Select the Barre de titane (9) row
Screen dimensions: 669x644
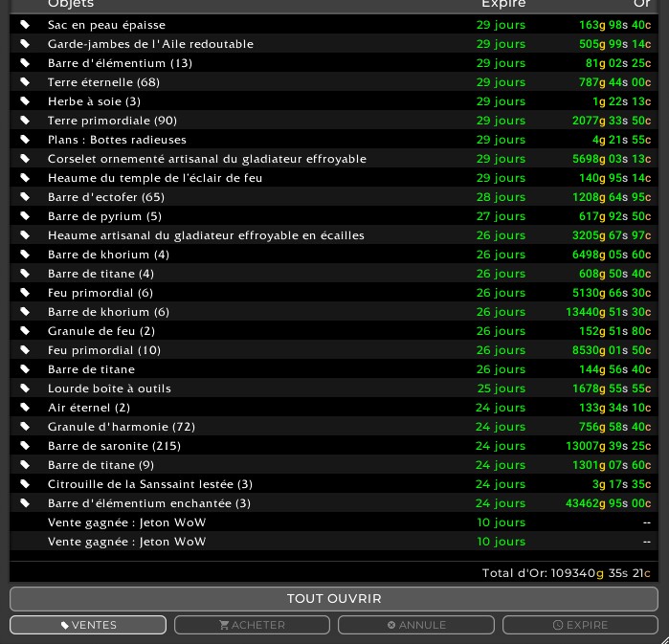coord(334,465)
